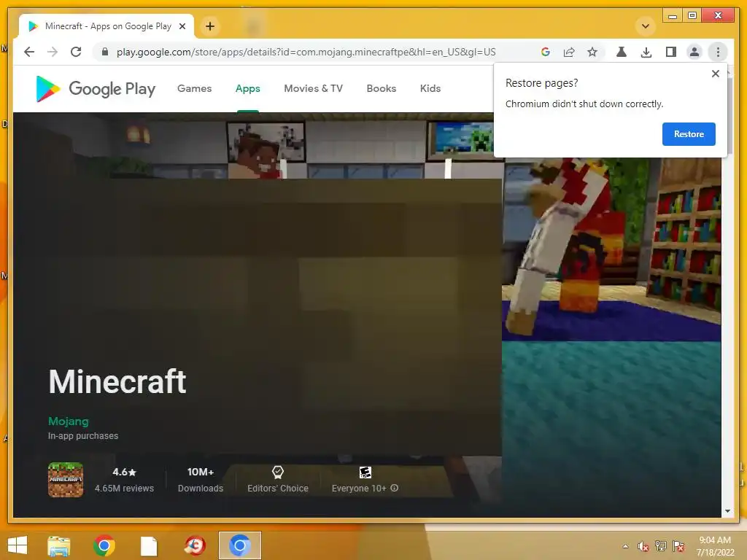Image resolution: width=747 pixels, height=560 pixels.
Task: Select the Minecraft browser tab
Action: [107, 26]
